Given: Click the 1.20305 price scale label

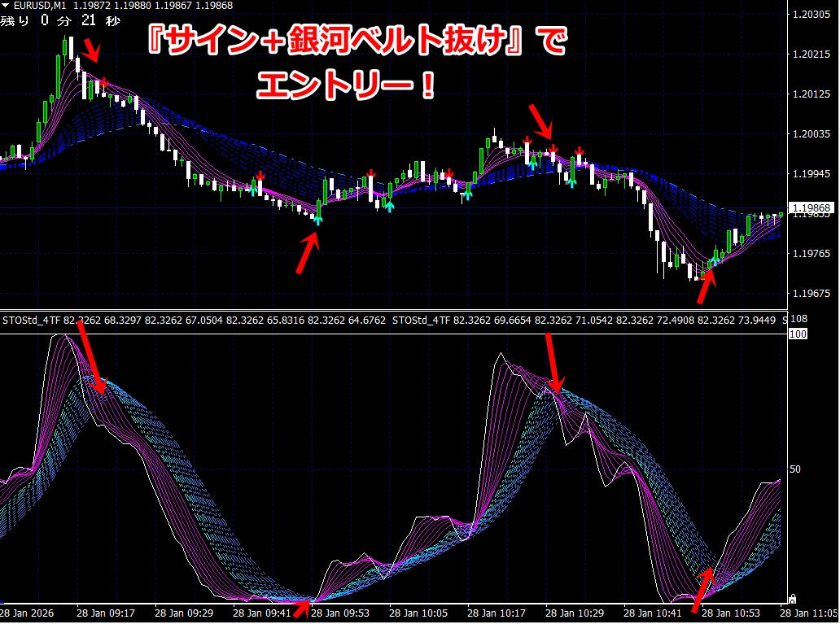Looking at the screenshot, I should coord(813,15).
